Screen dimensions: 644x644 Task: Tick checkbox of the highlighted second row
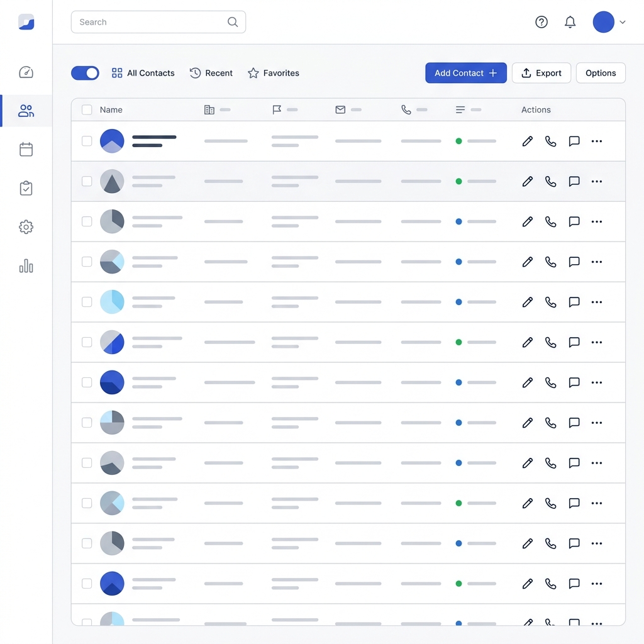(x=87, y=181)
